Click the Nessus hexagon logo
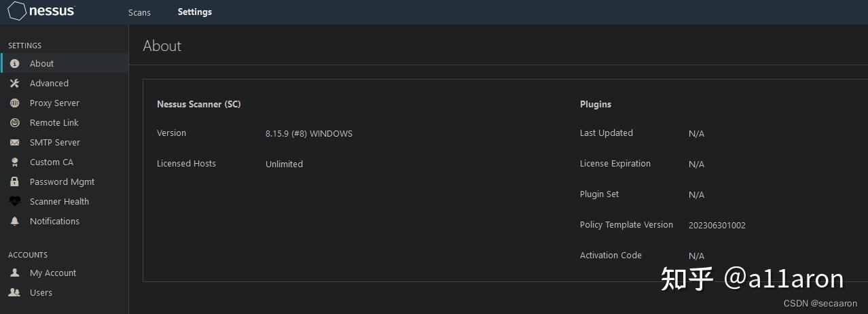Viewport: 868px width, 314px height. click(x=17, y=12)
